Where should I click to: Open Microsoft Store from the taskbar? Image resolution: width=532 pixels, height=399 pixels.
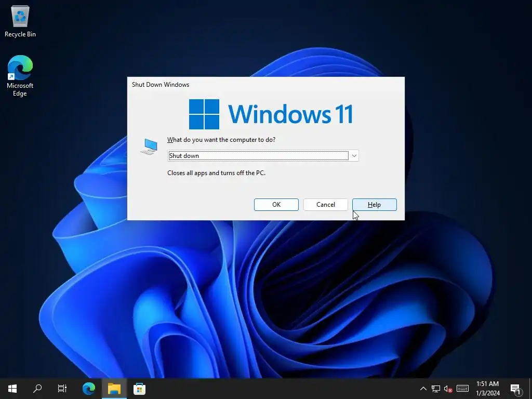point(139,389)
